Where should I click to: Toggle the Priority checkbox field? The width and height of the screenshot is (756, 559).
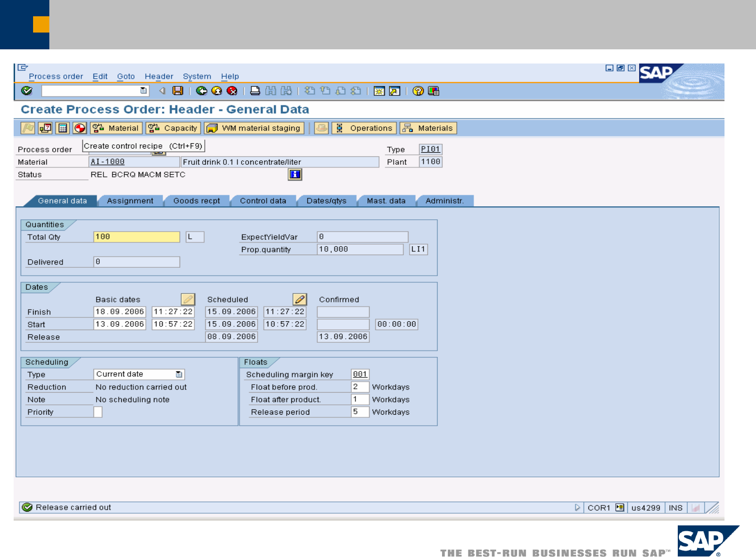click(98, 412)
